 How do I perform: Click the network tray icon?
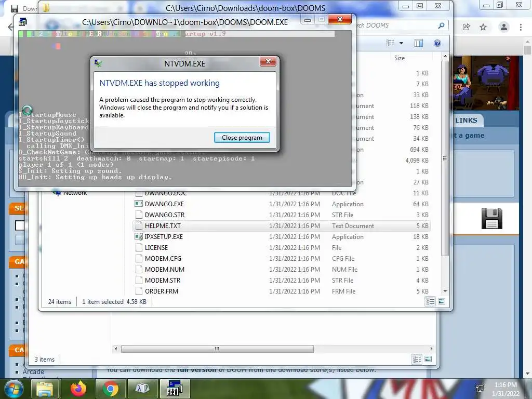[x=480, y=389]
